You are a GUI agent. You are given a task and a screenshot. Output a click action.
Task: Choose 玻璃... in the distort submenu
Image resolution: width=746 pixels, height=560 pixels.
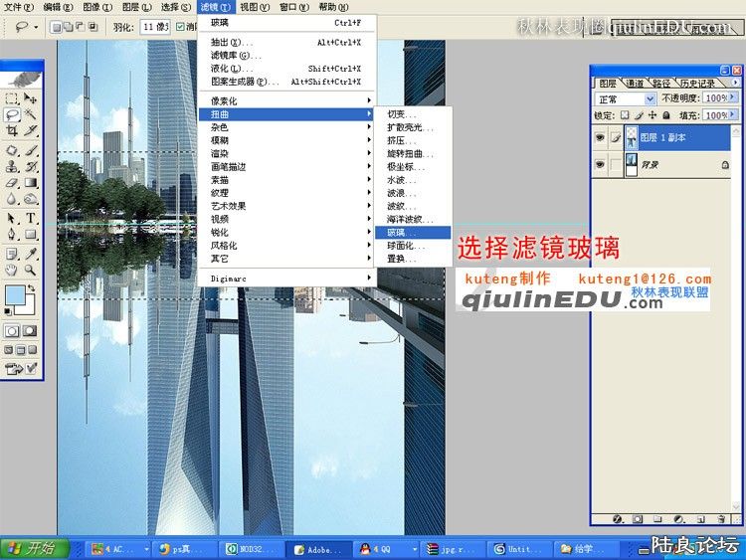tap(403, 232)
